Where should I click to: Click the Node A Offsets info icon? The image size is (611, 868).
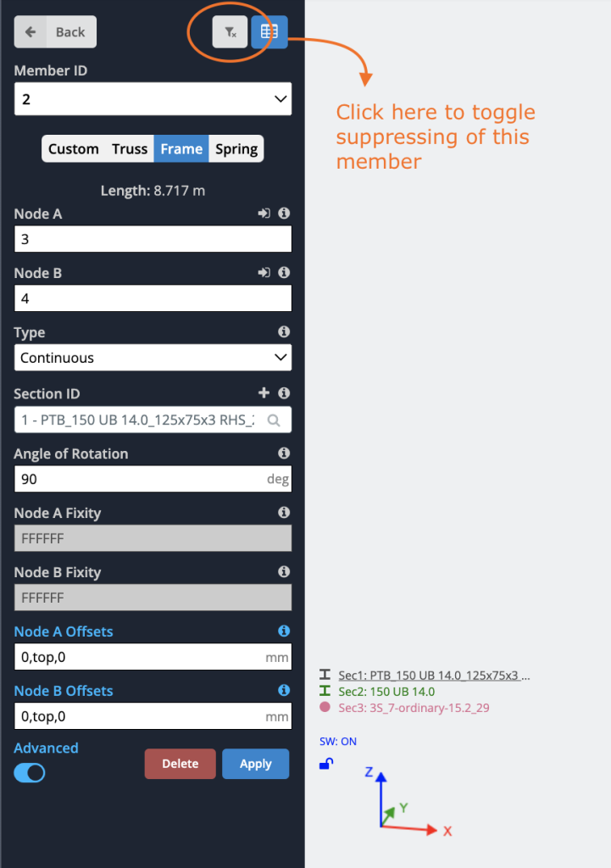(284, 632)
